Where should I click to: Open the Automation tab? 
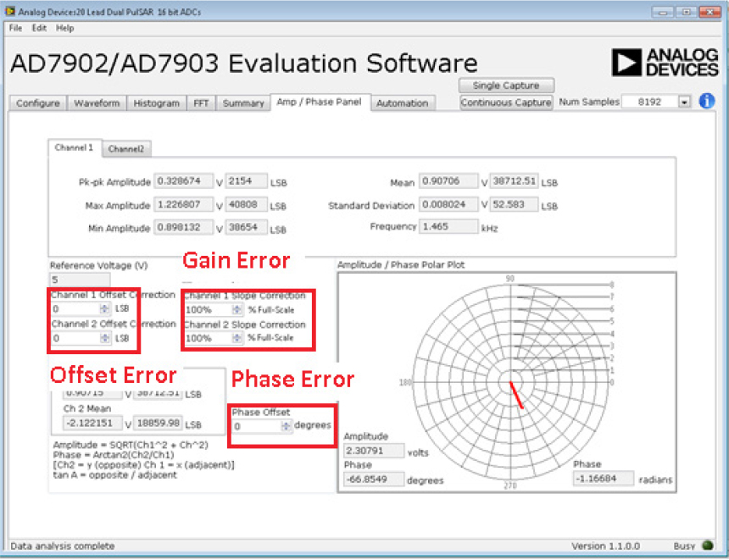[x=402, y=103]
